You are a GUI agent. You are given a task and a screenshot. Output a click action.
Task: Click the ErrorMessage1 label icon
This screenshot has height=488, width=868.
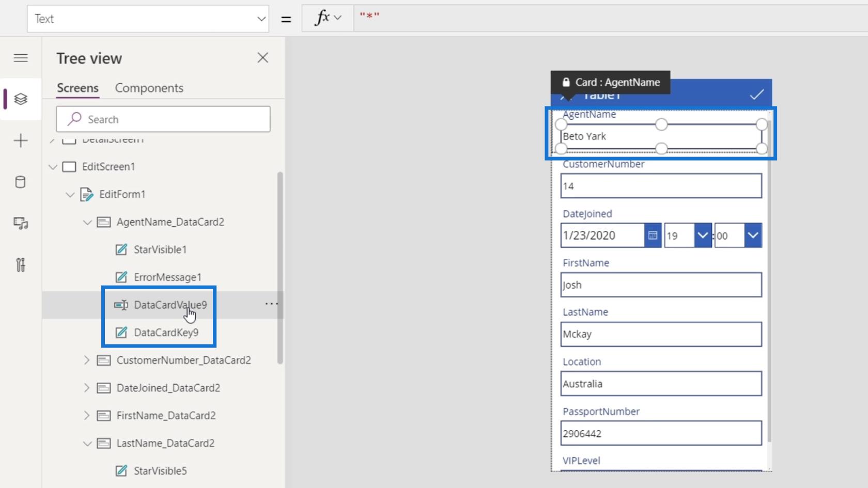pos(121,277)
